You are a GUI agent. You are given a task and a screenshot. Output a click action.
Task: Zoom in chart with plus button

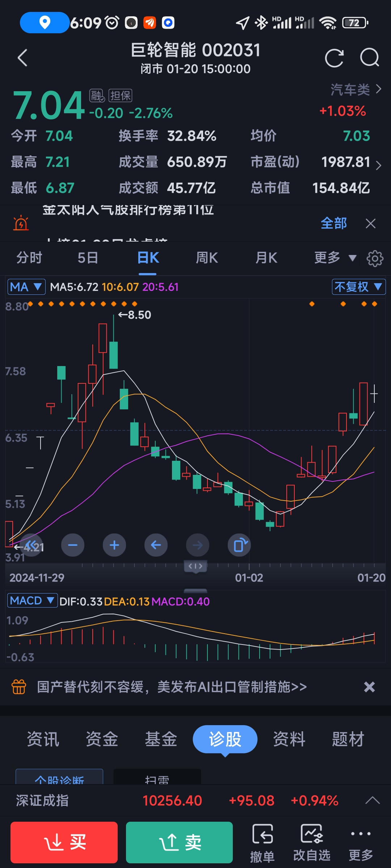point(114,545)
